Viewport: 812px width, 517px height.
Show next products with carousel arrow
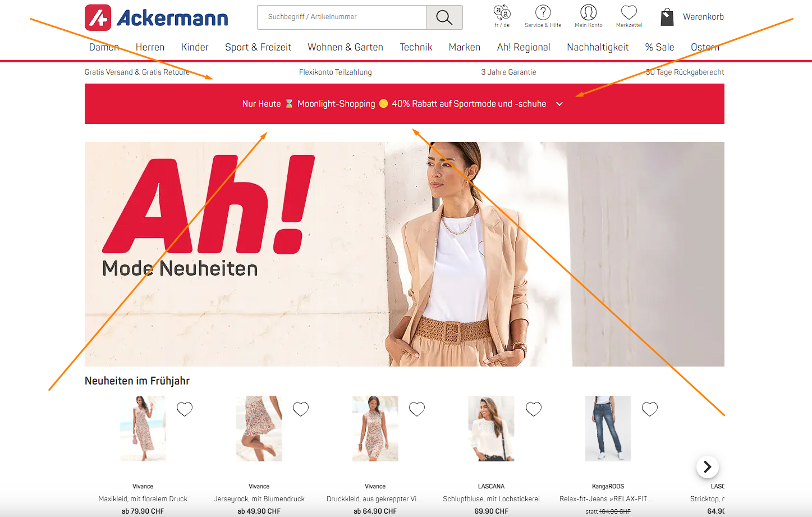coord(708,466)
